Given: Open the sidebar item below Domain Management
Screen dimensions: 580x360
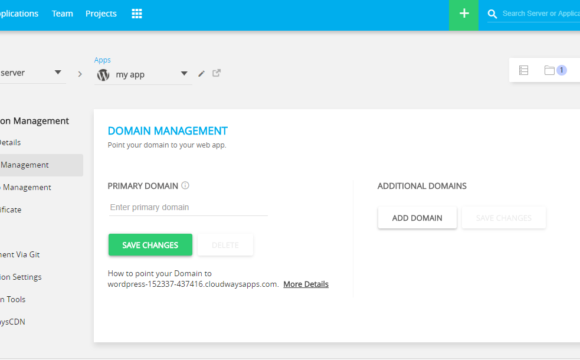Looking at the screenshot, I should pyautogui.click(x=26, y=187).
